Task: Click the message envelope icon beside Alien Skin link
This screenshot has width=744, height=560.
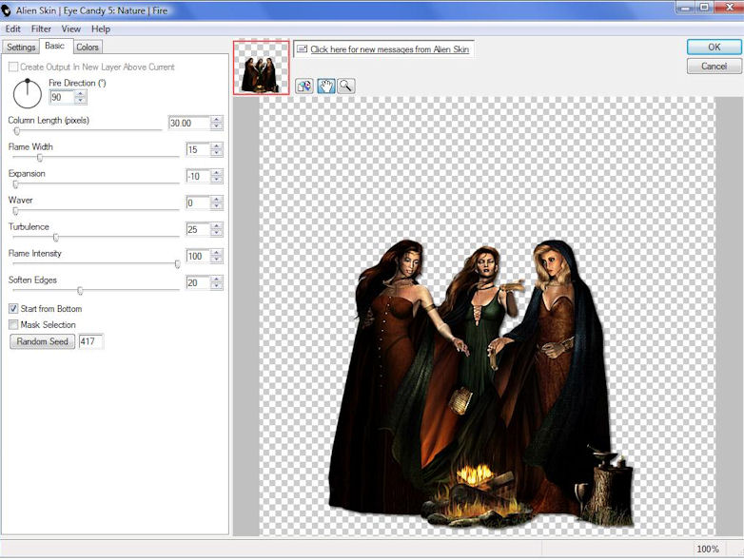Action: coord(302,49)
